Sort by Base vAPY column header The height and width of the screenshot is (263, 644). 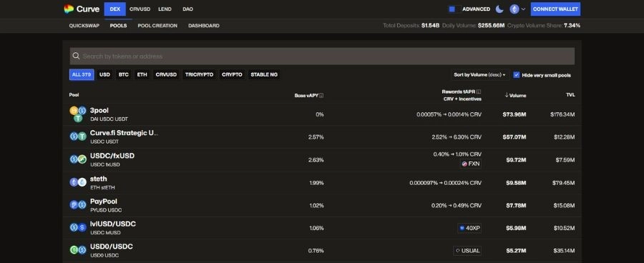[309, 96]
